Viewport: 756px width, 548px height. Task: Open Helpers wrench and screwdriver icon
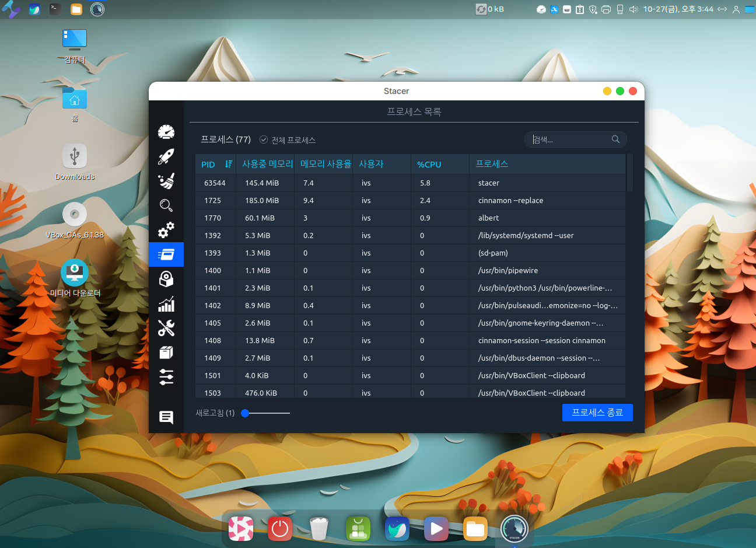click(166, 328)
